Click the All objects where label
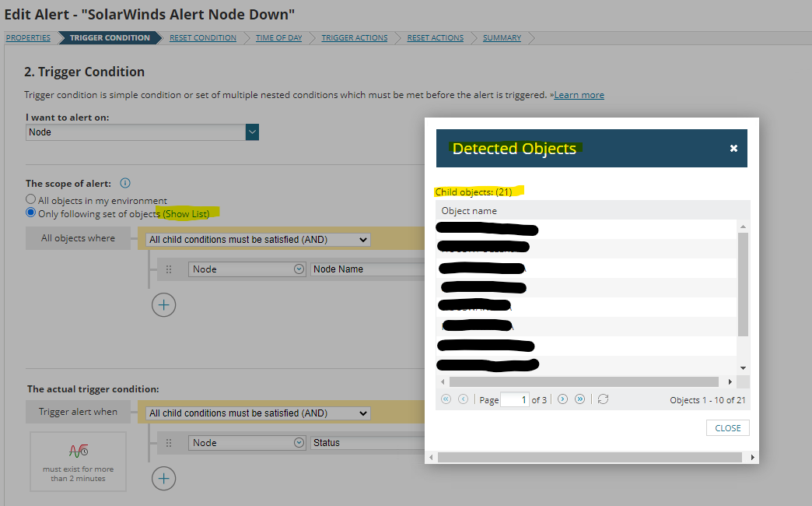Screen dimensions: 812x506 (79, 238)
